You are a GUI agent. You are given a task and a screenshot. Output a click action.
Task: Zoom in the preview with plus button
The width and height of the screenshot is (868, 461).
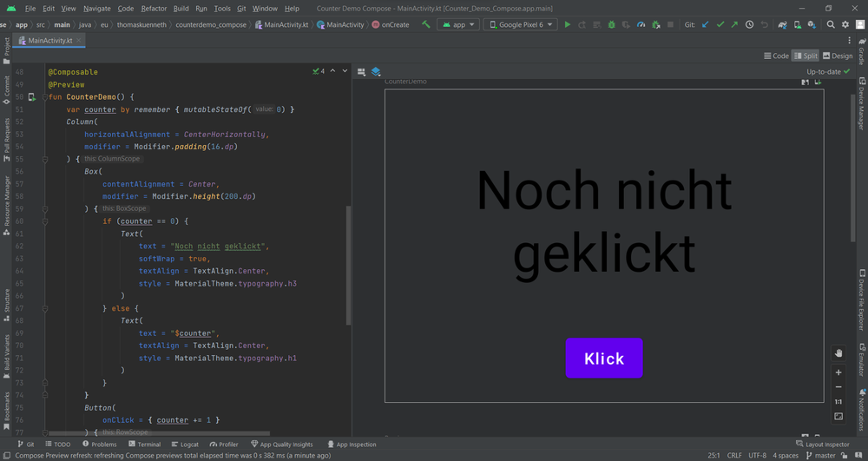pos(838,372)
